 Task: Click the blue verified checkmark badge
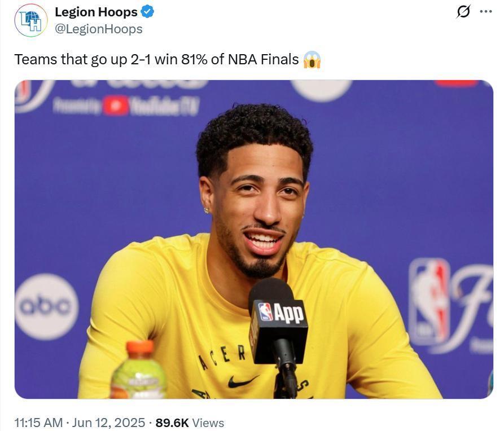147,12
